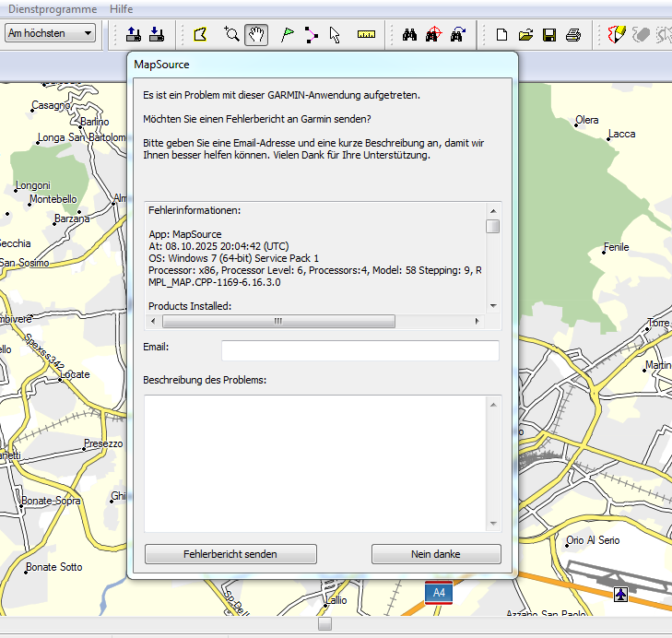Screen dimensions: 672x638
Task: Select the Waypoint flag tool
Action: tap(287, 35)
